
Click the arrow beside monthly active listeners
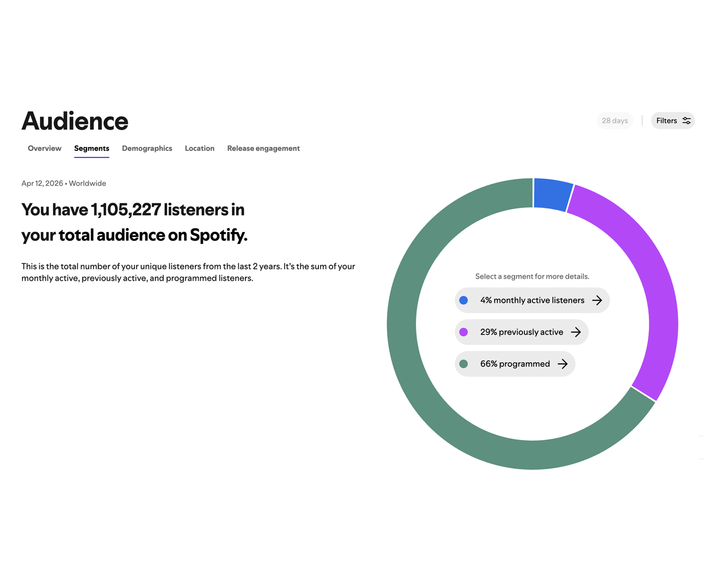597,300
